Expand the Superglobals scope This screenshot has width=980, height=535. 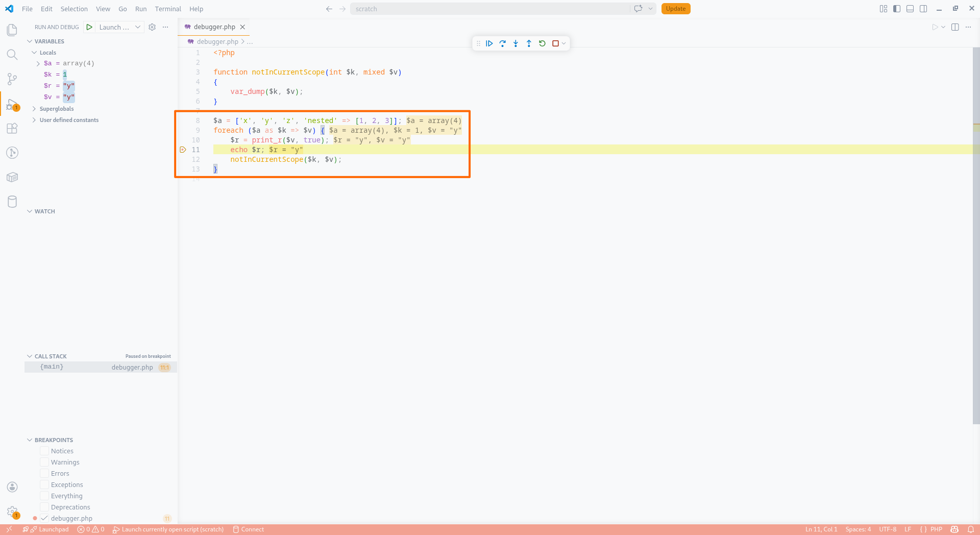34,109
